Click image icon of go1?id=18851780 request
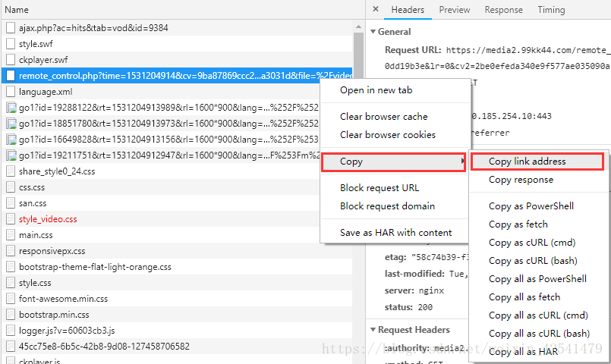Viewport: 611px width, 364px height. [11, 124]
